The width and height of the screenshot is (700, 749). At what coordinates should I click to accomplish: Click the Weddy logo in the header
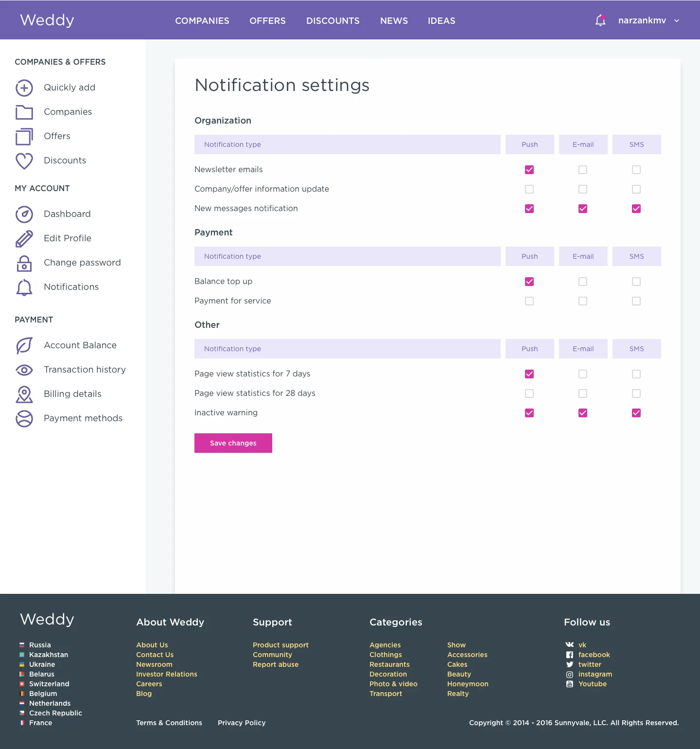(47, 20)
